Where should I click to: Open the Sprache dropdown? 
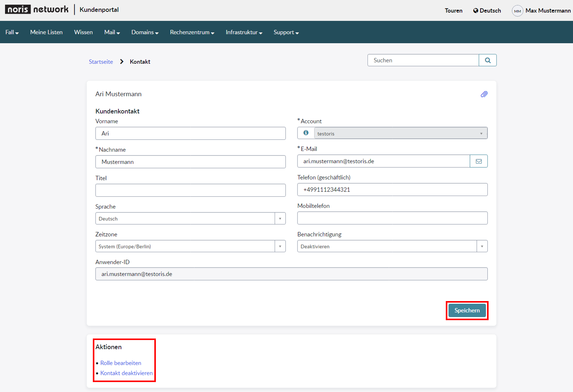click(191, 219)
